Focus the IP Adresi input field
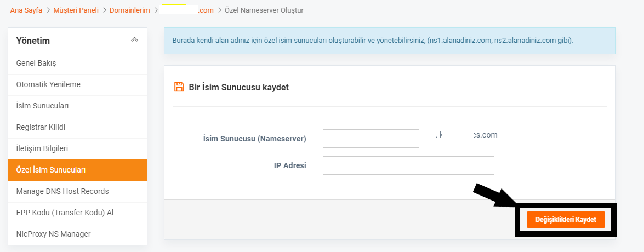The height and width of the screenshot is (252, 644). 408,165
